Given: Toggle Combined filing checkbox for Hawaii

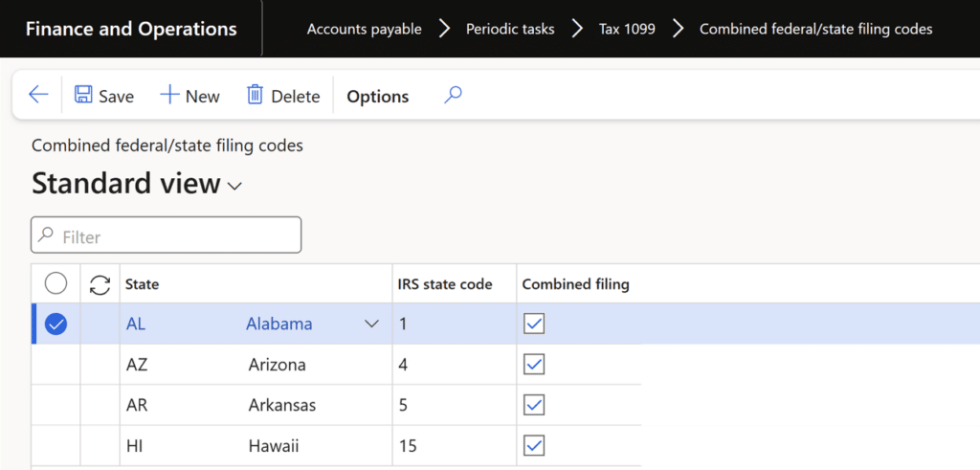Looking at the screenshot, I should 534,446.
